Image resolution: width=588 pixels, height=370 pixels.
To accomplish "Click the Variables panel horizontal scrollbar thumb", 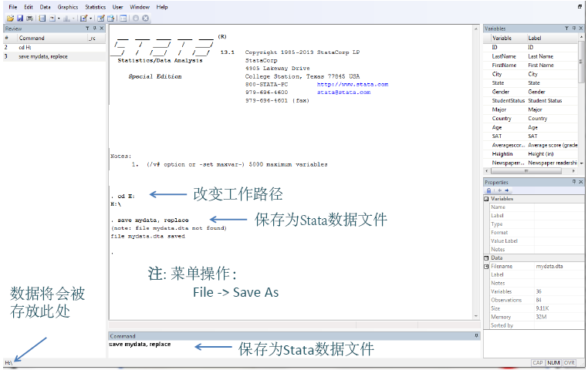I will [x=526, y=171].
